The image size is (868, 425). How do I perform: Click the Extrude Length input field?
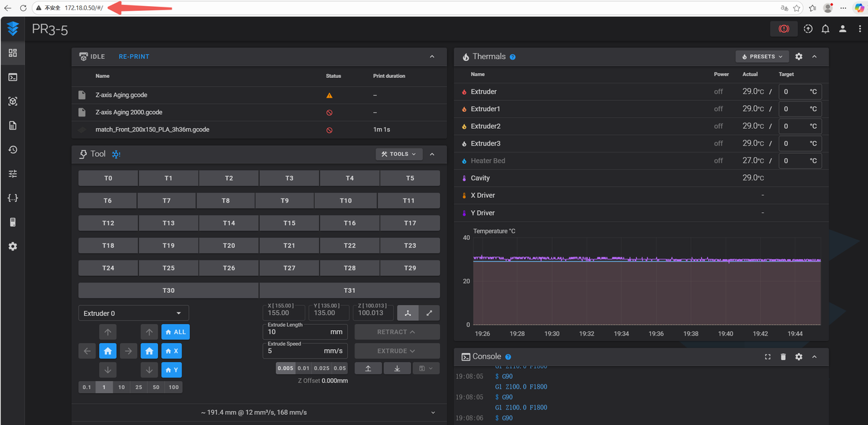(298, 332)
